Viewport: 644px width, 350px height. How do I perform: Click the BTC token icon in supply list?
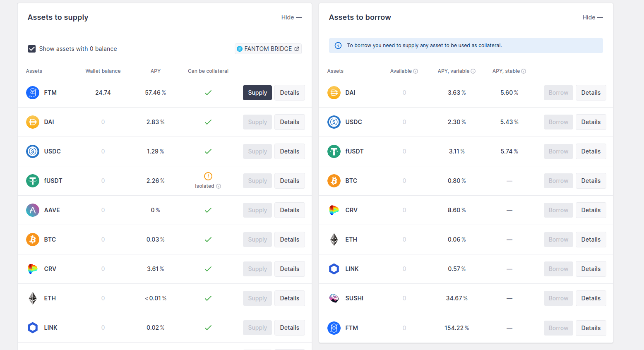tap(33, 240)
